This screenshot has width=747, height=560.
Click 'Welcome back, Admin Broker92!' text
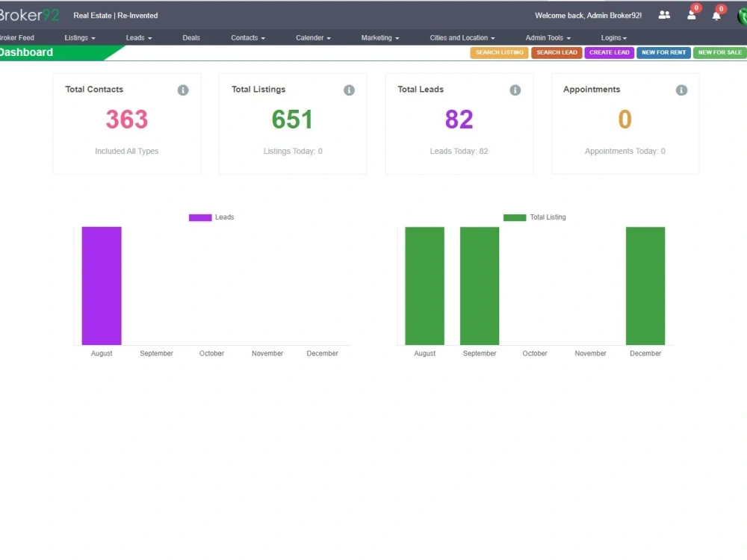coord(588,15)
